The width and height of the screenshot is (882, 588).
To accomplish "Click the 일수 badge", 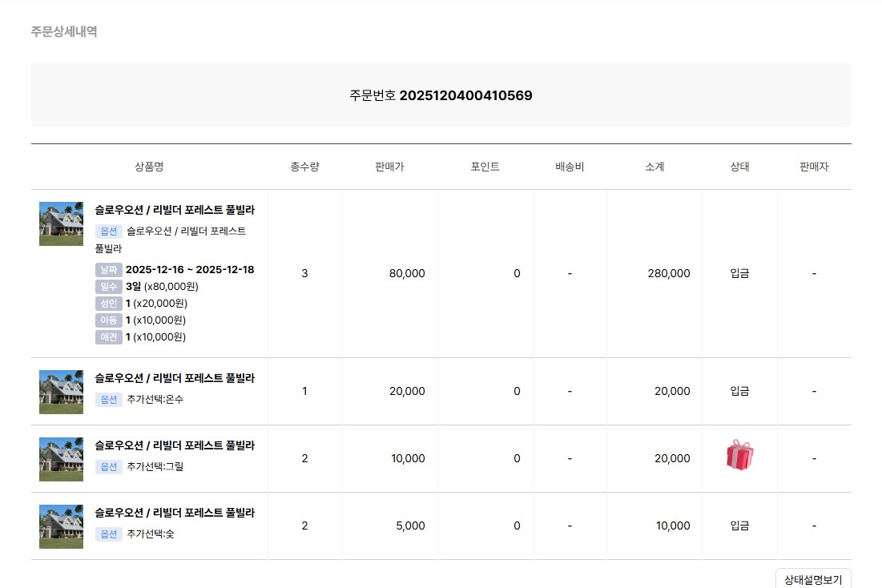I will pos(108,287).
